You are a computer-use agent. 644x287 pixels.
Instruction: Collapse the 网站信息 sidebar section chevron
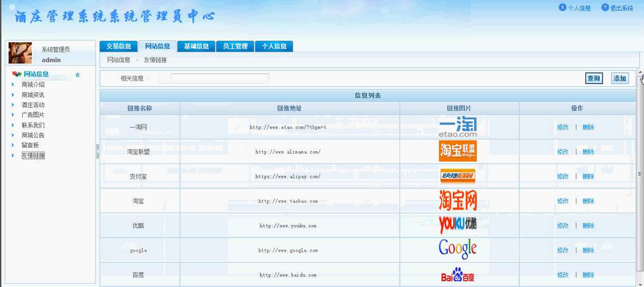click(x=78, y=75)
